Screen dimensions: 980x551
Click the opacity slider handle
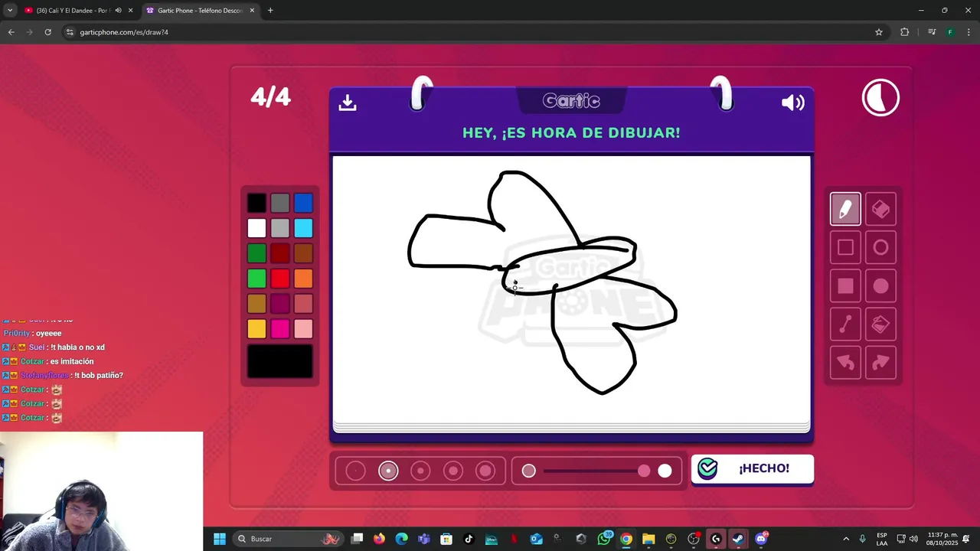(x=644, y=471)
